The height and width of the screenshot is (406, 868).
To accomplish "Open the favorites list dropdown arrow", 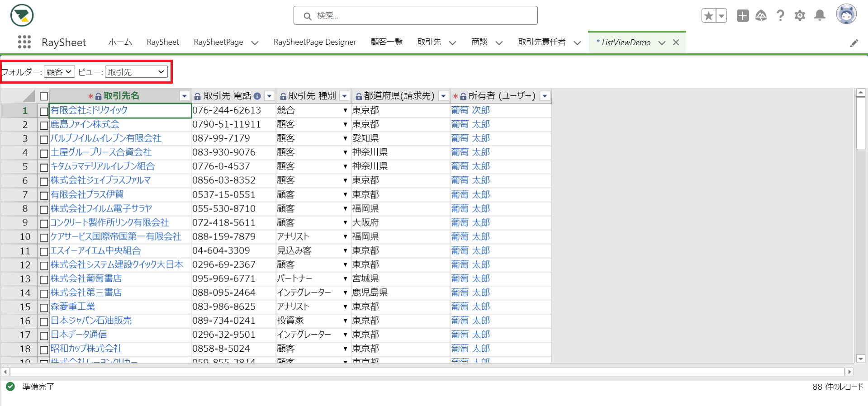I will pyautogui.click(x=721, y=16).
